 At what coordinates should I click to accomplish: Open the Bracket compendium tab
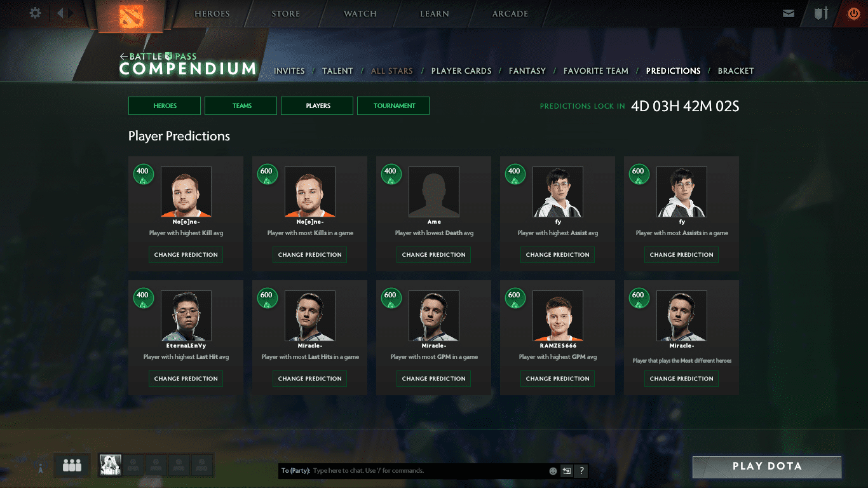tap(735, 71)
